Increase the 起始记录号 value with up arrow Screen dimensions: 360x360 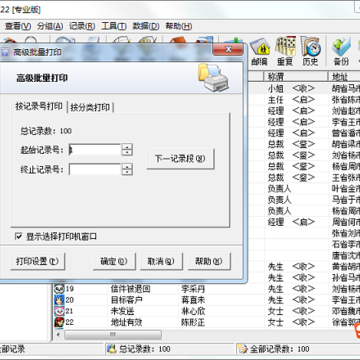click(x=127, y=147)
